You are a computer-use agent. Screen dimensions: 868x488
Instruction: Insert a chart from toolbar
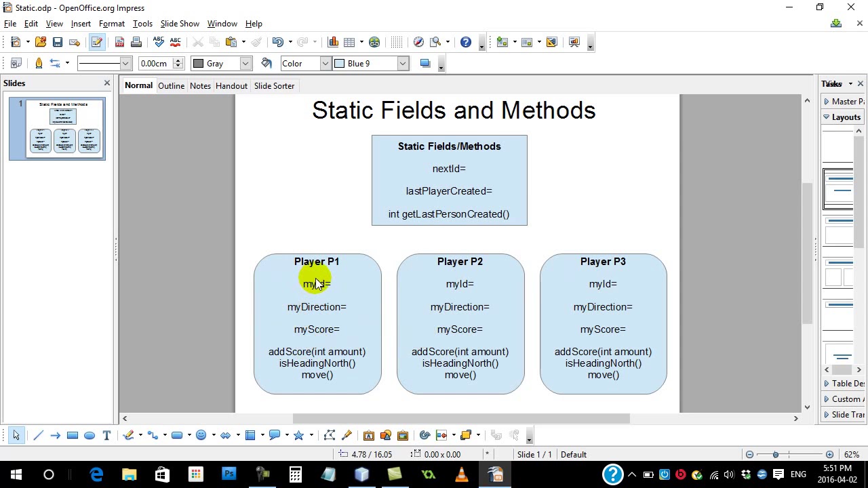[333, 42]
